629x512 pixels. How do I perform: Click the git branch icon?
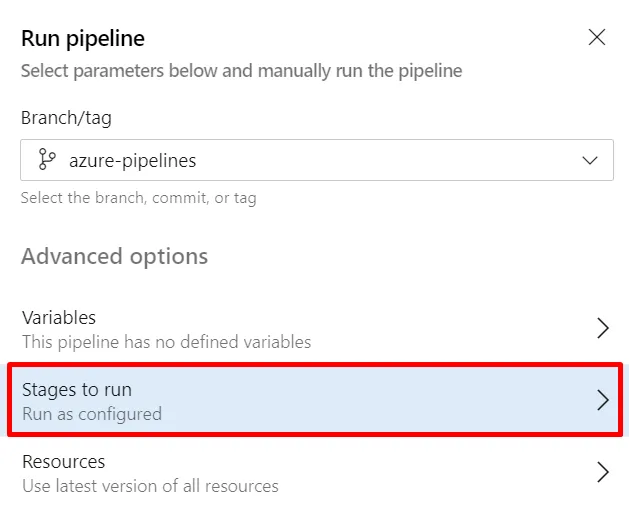coord(46,160)
